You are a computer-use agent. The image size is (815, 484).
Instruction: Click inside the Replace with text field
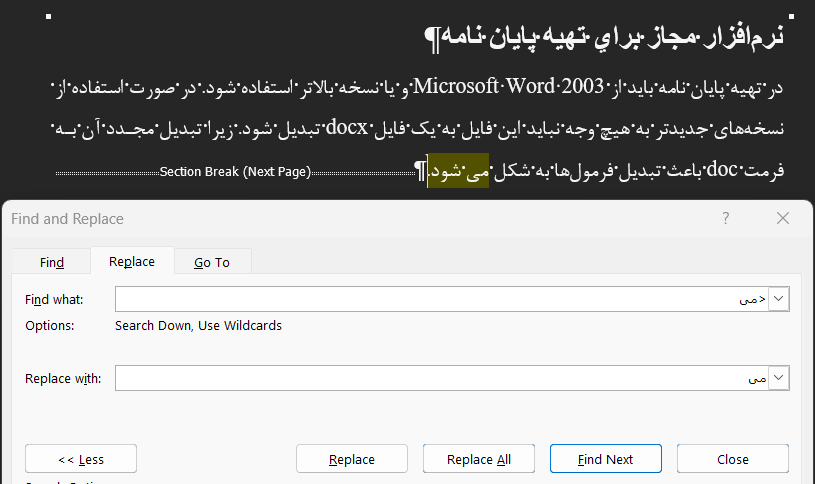point(440,378)
